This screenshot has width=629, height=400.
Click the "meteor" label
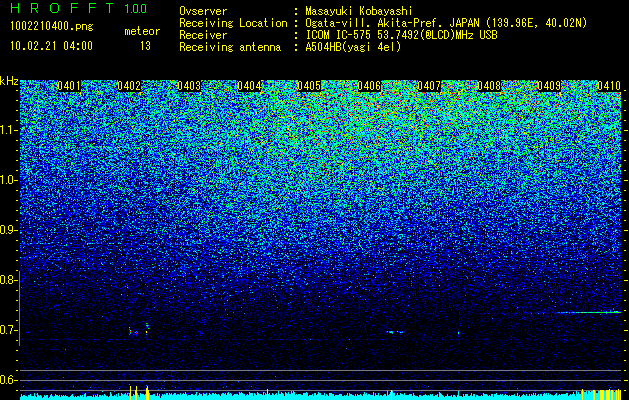pyautogui.click(x=142, y=31)
